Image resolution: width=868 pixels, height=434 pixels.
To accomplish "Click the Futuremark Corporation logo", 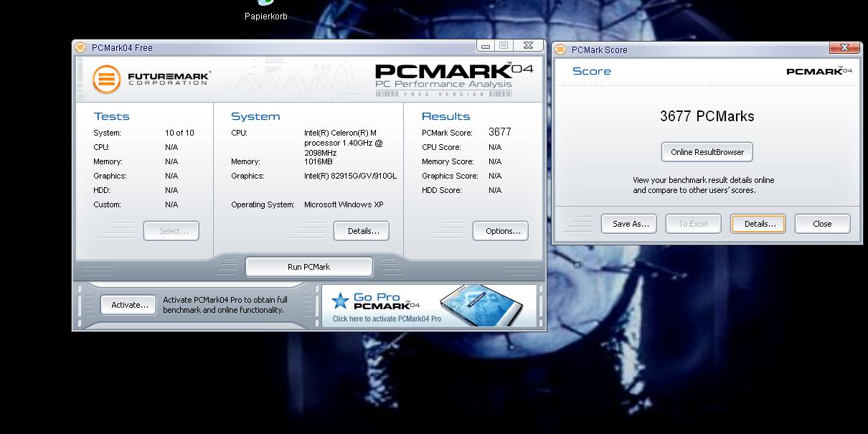I will [151, 78].
